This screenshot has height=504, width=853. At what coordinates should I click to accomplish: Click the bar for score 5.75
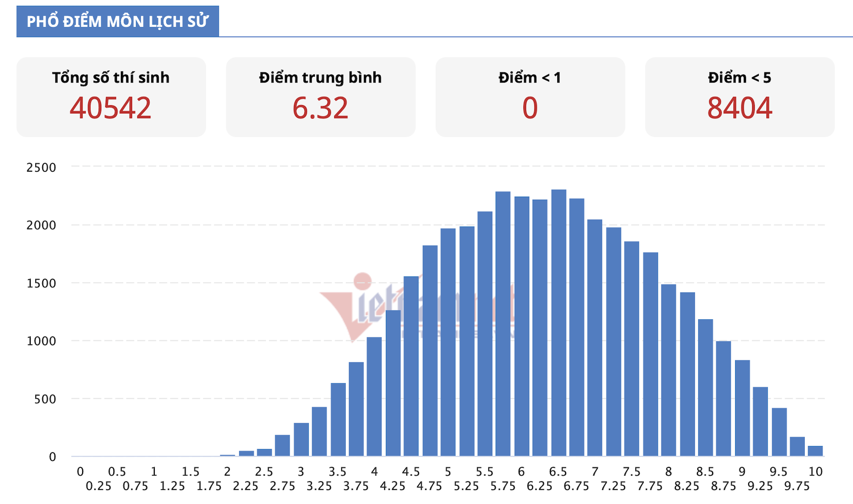tap(503, 324)
